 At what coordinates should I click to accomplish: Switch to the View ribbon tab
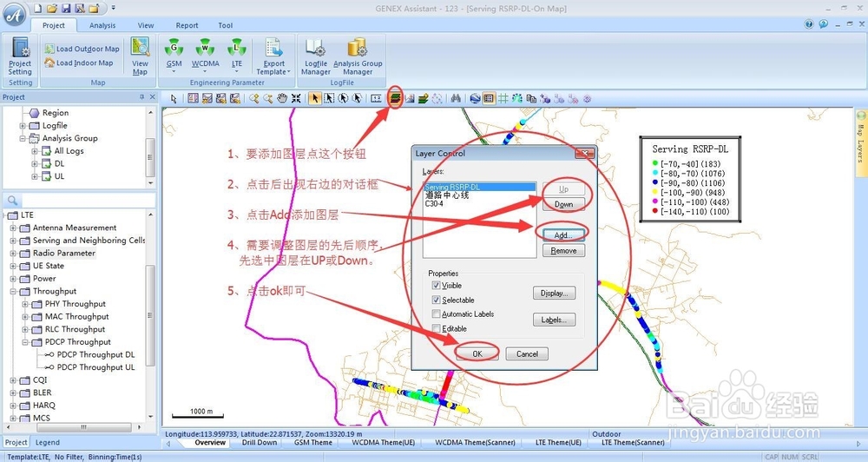[x=146, y=25]
